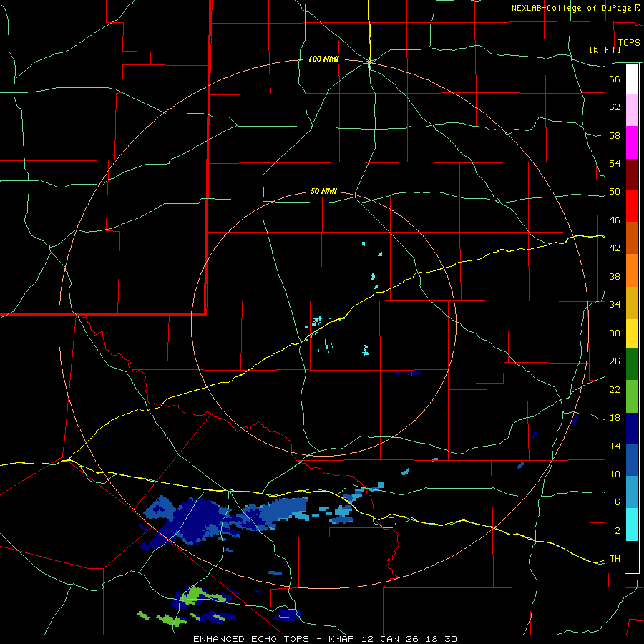Click the 26 legend value

tap(615, 361)
